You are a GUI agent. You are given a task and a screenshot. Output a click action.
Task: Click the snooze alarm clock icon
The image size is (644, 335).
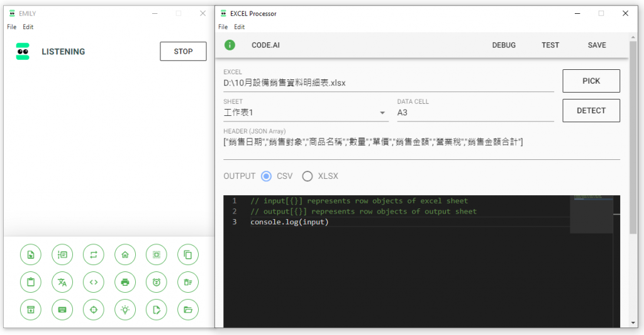pos(157,282)
